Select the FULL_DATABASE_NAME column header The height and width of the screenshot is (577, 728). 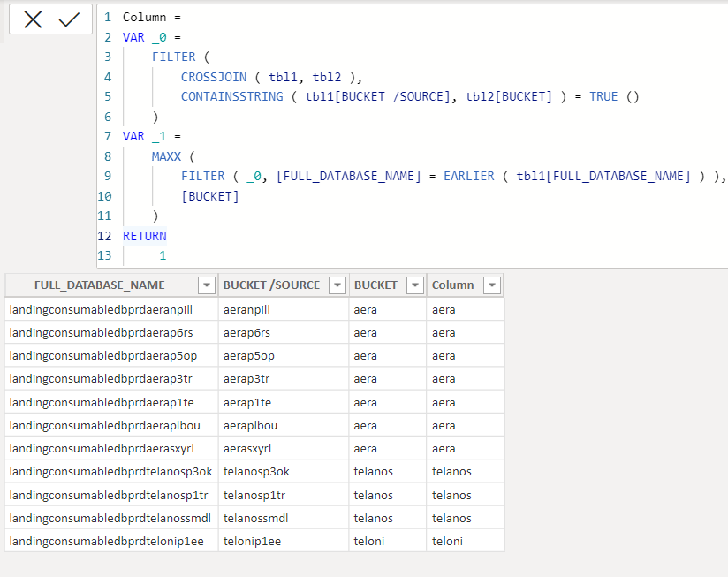pyautogui.click(x=99, y=285)
